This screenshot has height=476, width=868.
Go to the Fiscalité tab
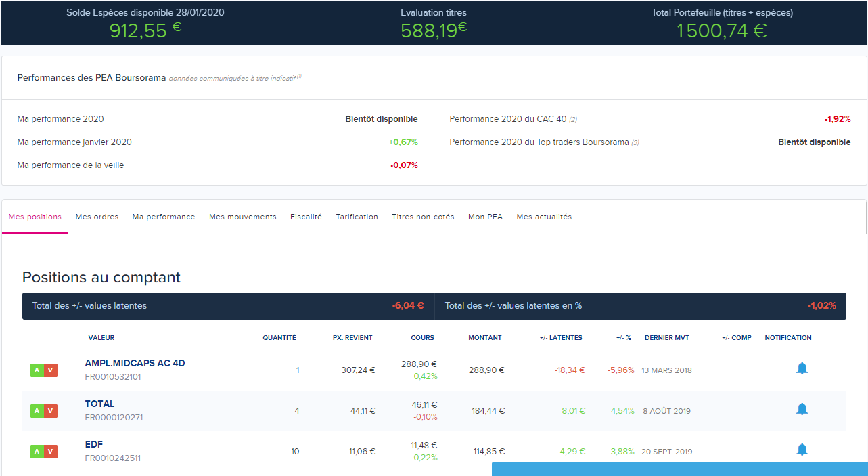306,217
